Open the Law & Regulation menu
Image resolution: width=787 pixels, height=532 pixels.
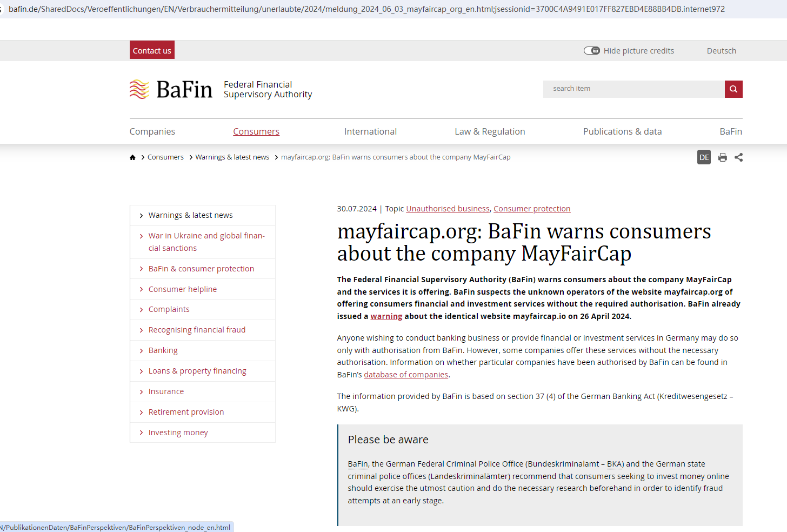click(x=490, y=131)
